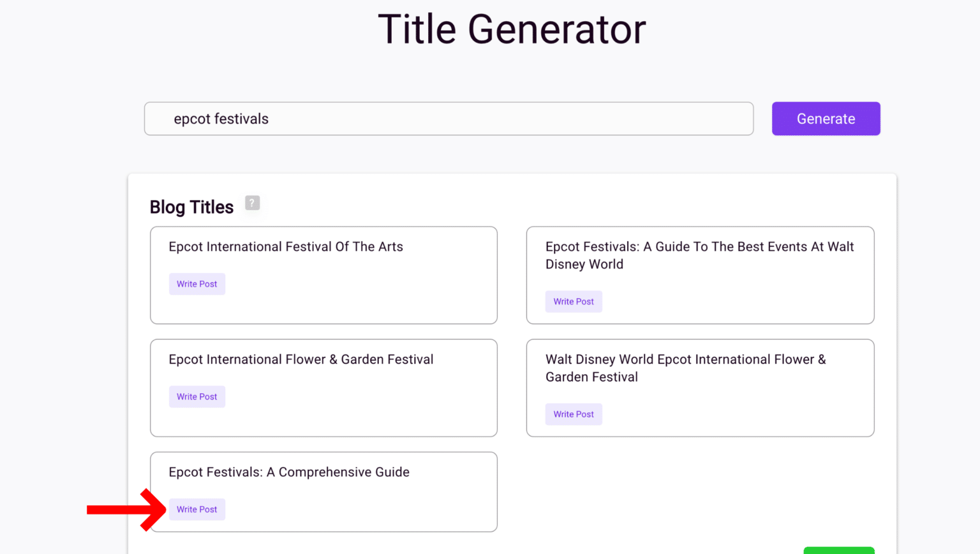Screen dimensions: 980x554
Task: Click the Blog Titles section label
Action: click(191, 206)
